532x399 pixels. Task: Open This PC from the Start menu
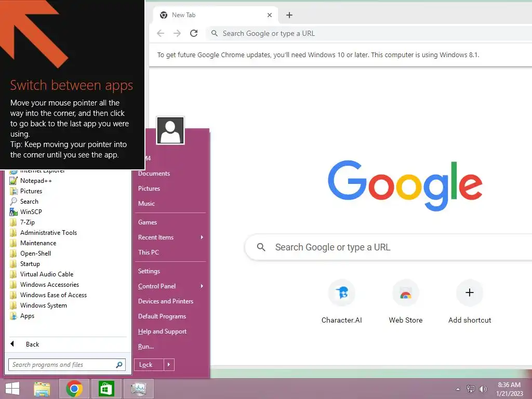(148, 252)
